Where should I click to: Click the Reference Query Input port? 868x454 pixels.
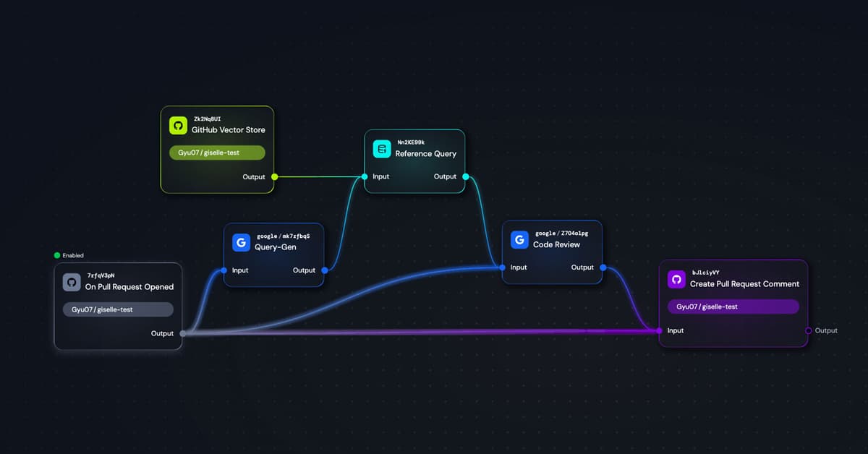(365, 176)
